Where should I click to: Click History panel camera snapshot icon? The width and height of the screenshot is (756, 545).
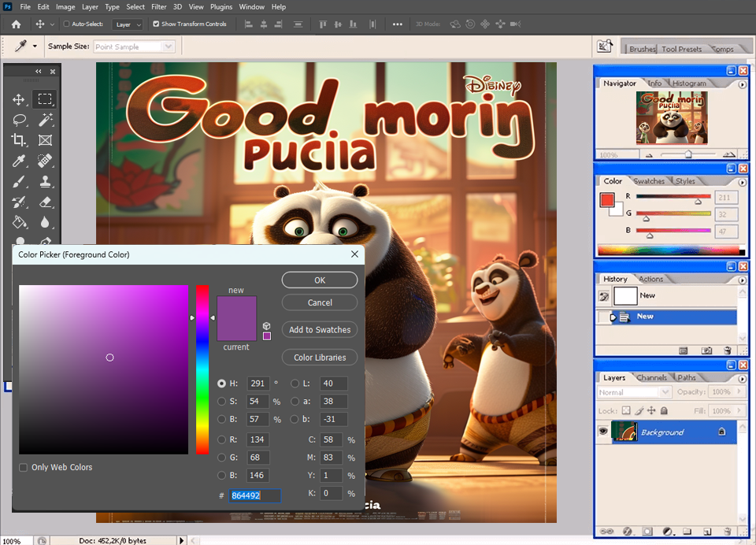(706, 350)
